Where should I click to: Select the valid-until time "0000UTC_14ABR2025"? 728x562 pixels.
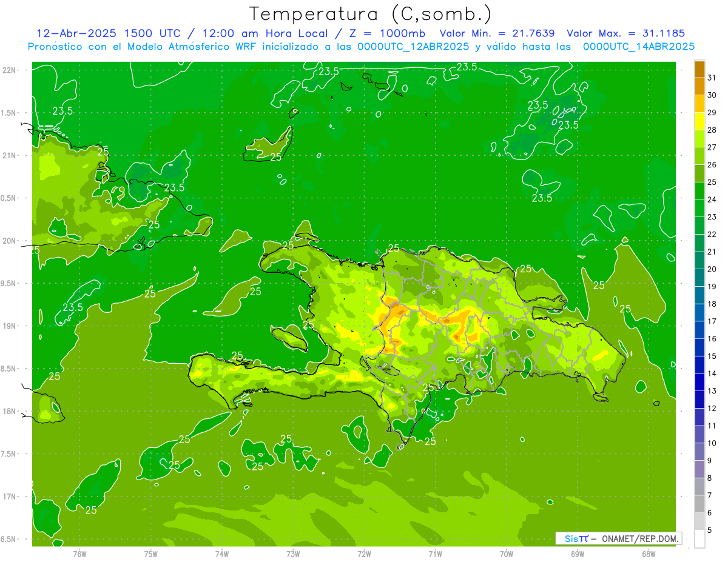(639, 46)
